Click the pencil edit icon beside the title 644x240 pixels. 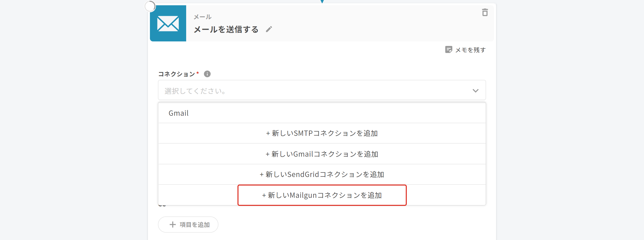269,29
